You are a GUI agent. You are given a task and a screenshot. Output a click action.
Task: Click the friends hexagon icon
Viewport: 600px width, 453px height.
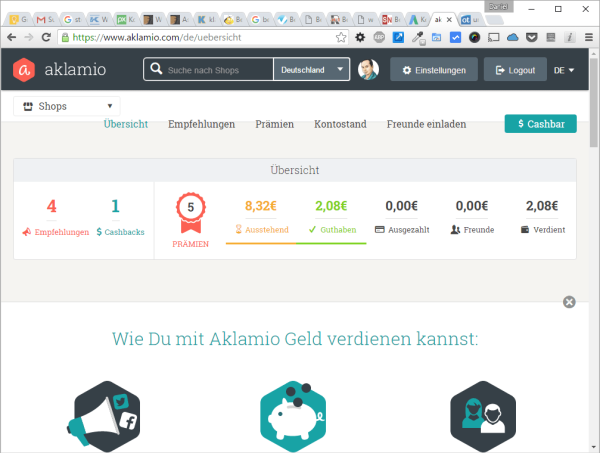pyautogui.click(x=483, y=416)
